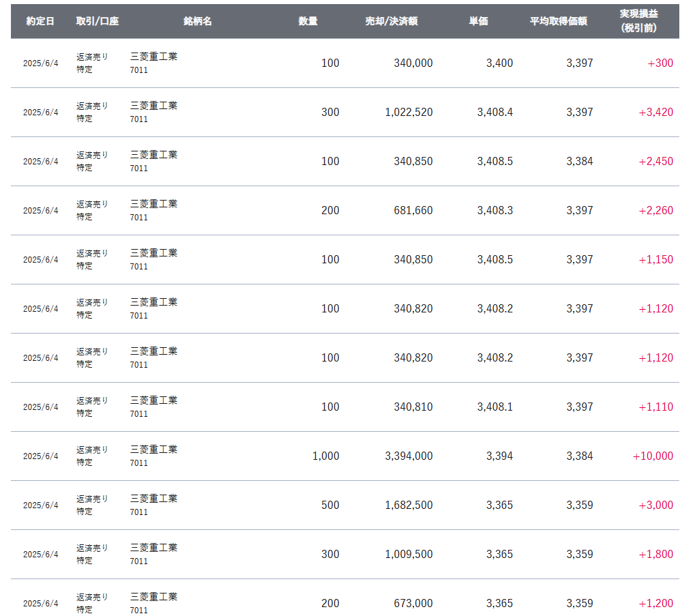Click unit price 3,408.3
695x616 pixels.
[x=495, y=211]
